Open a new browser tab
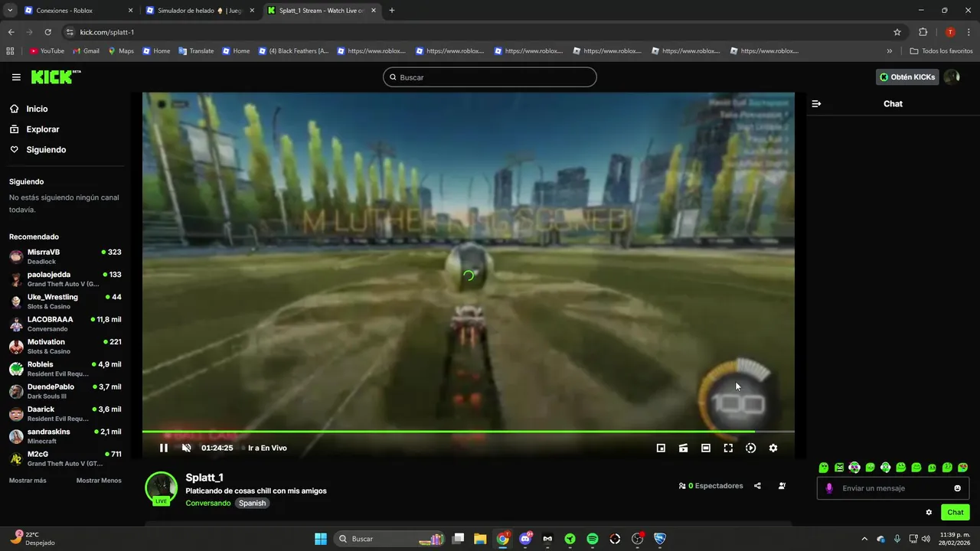This screenshot has height=551, width=980. pos(392,11)
